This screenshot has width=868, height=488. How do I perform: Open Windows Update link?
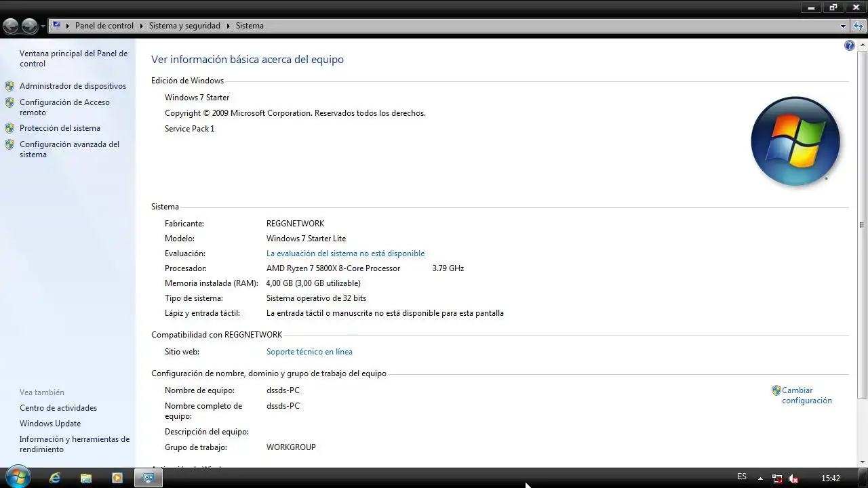pyautogui.click(x=50, y=424)
